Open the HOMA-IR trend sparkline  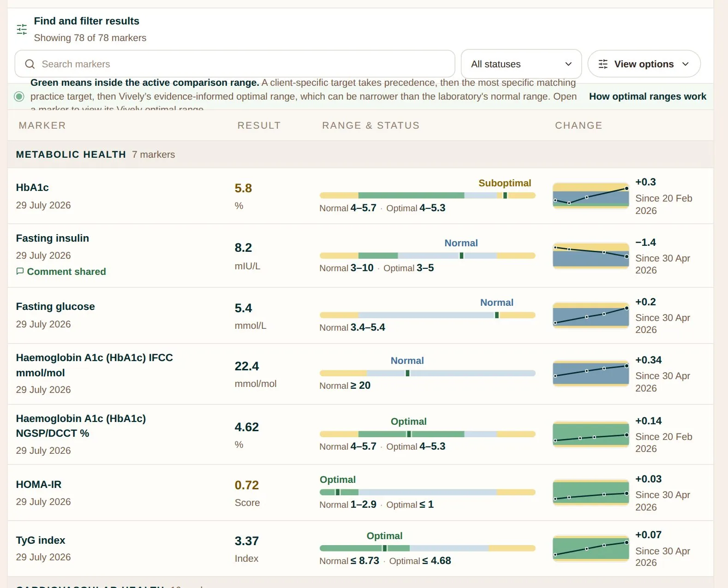[591, 493]
